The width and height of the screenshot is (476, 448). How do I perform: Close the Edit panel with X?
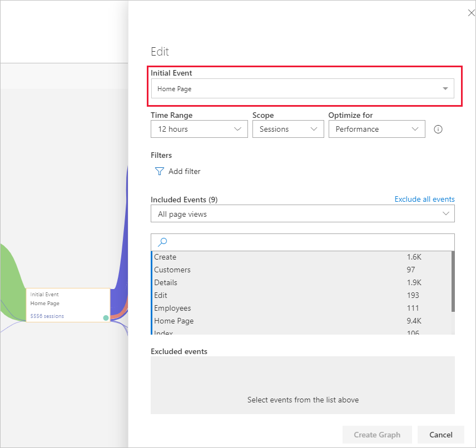471,13
